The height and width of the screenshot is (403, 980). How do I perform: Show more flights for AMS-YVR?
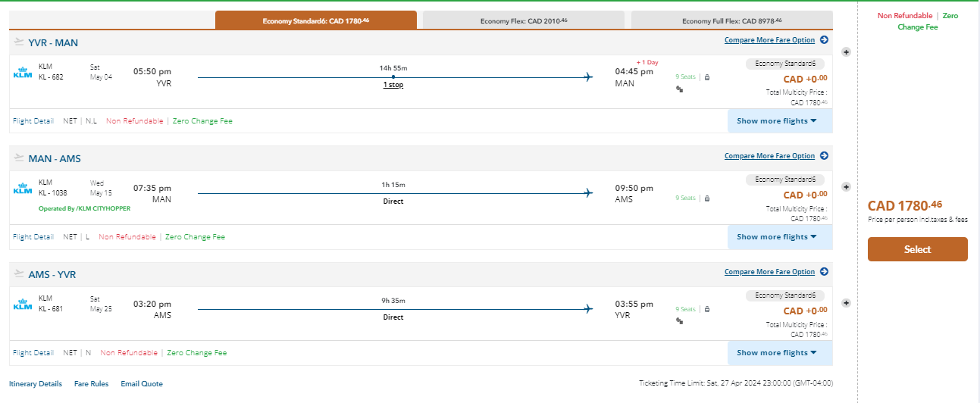click(x=779, y=353)
